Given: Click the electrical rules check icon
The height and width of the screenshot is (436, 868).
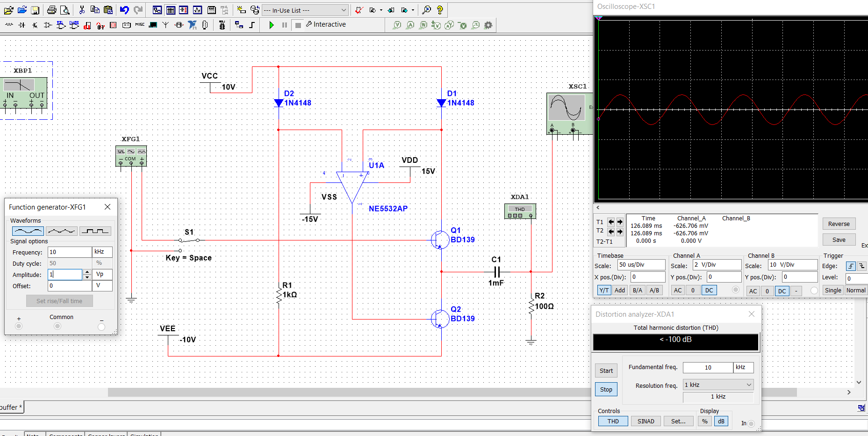Looking at the screenshot, I should click(359, 10).
